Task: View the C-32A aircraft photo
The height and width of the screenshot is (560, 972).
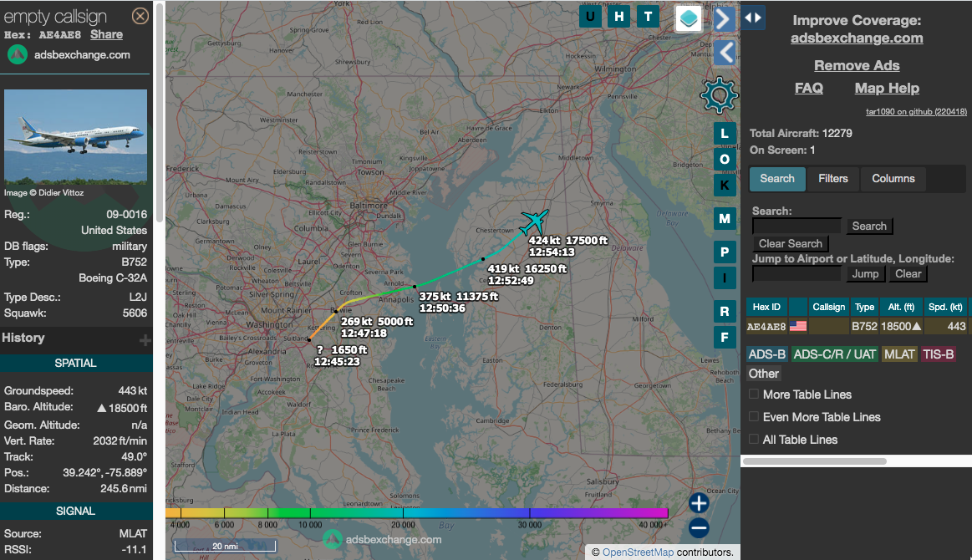Action: pos(75,137)
